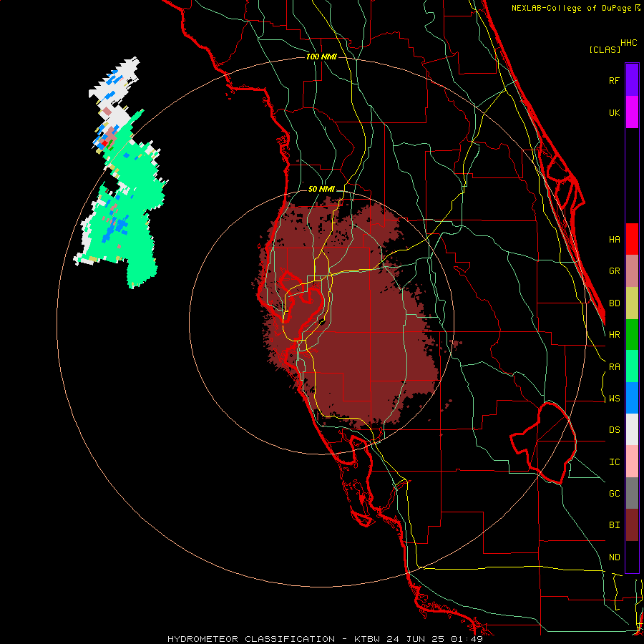Click the "BD" legend label
Screen dimensions: 644x644
pyautogui.click(x=614, y=303)
